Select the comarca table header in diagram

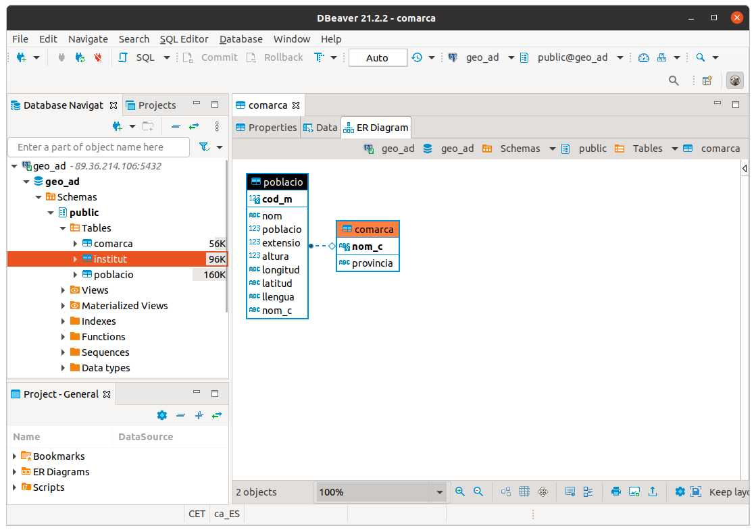coord(368,230)
